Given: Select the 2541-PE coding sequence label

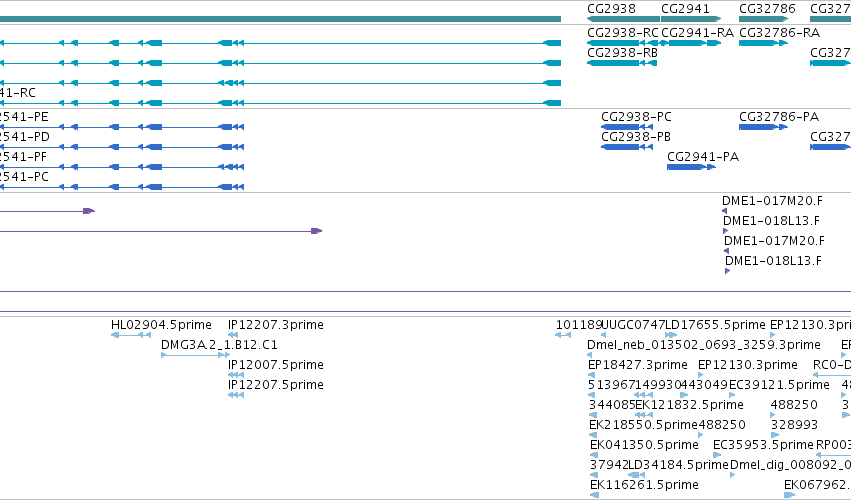Looking at the screenshot, I should click(24, 117).
